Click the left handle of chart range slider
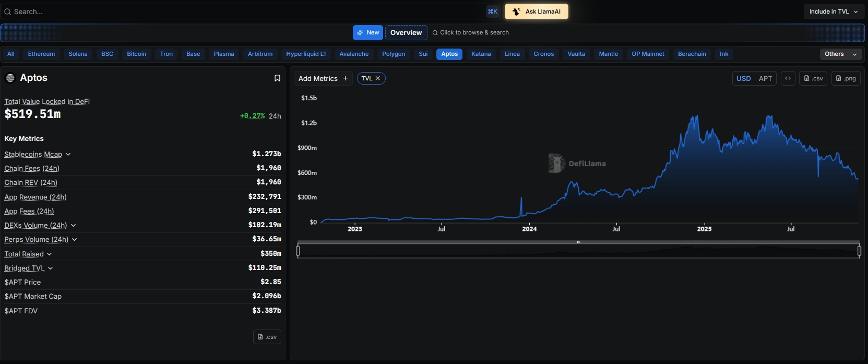 pos(298,251)
